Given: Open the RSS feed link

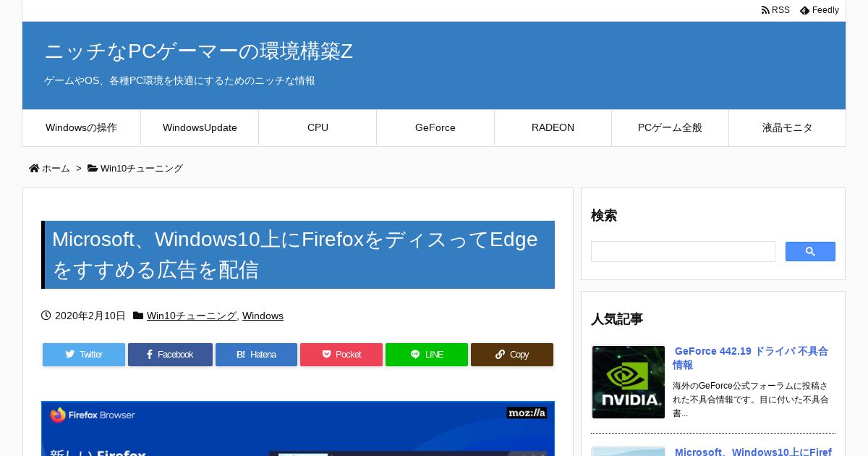Looking at the screenshot, I should tap(775, 10).
